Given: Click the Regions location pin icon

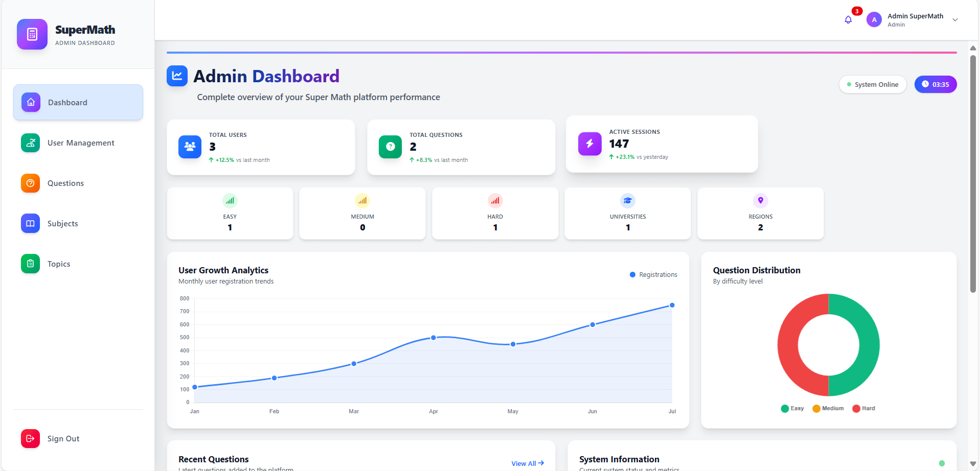Looking at the screenshot, I should coord(760,201).
